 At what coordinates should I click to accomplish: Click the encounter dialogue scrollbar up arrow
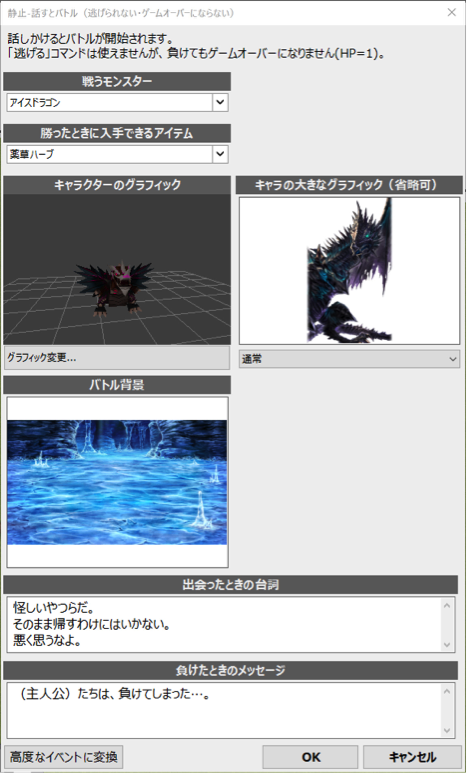447,605
